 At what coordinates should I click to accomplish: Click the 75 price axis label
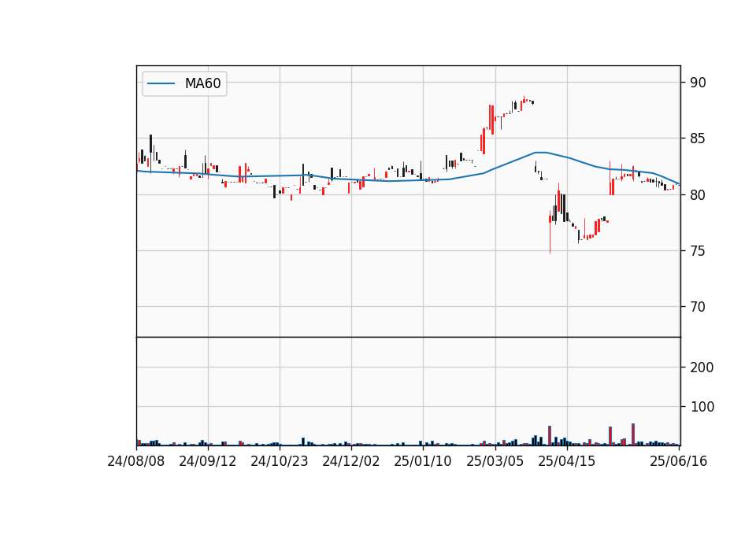[x=698, y=250]
